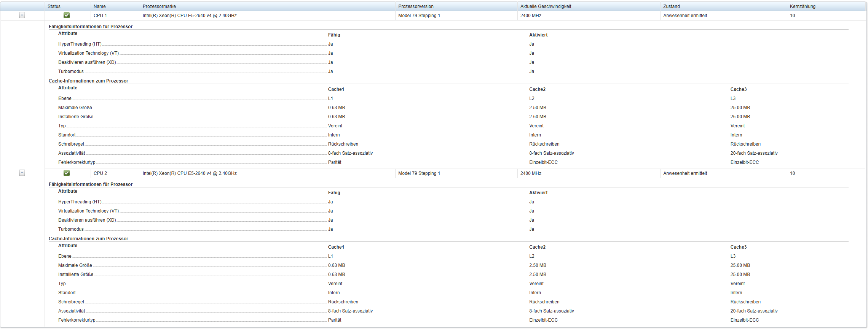The image size is (868, 330).
Task: Click CPU 1 'Fähig' column heading
Action: point(334,35)
